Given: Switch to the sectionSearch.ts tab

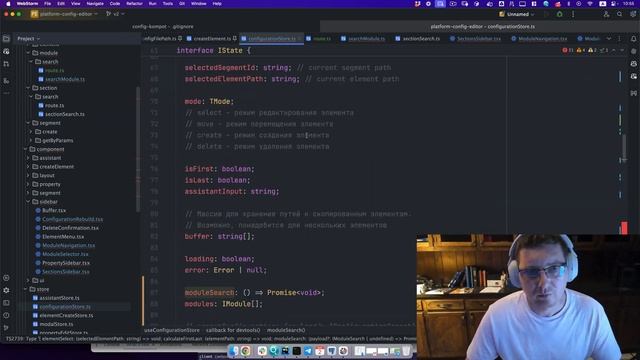Looking at the screenshot, I should point(417,39).
